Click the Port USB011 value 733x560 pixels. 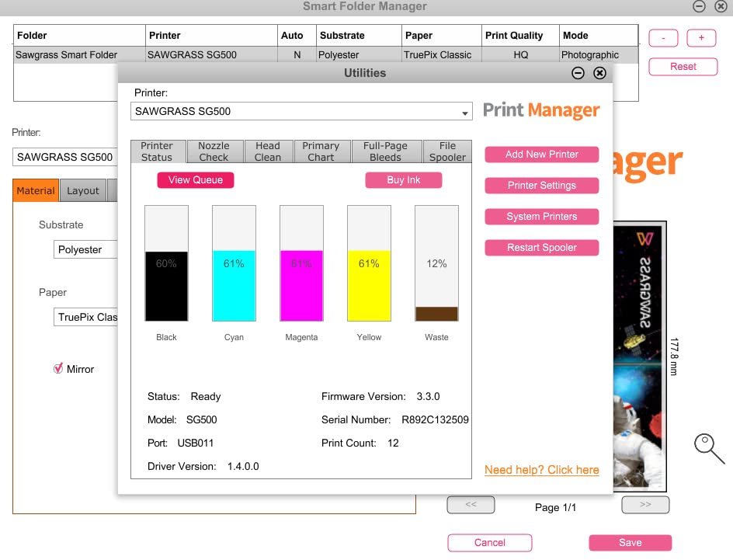coord(196,443)
